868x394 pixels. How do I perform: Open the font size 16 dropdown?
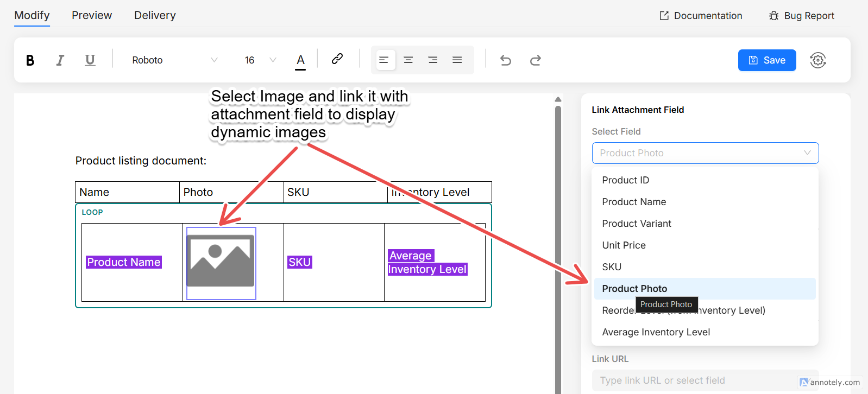(260, 60)
